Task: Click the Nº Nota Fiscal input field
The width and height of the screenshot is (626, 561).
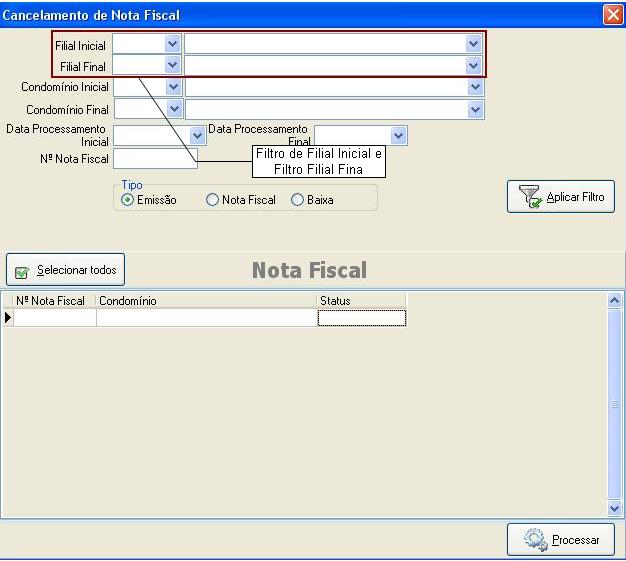Action: pos(155,159)
